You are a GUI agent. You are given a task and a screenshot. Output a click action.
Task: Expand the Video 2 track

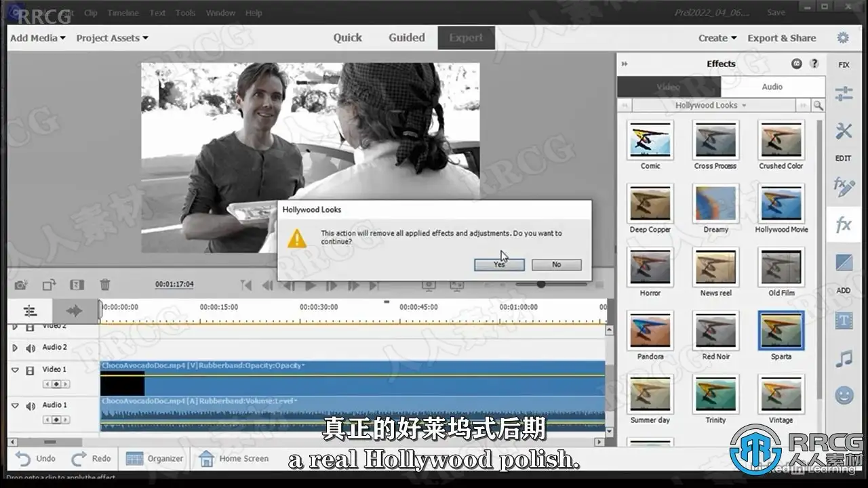coord(15,327)
